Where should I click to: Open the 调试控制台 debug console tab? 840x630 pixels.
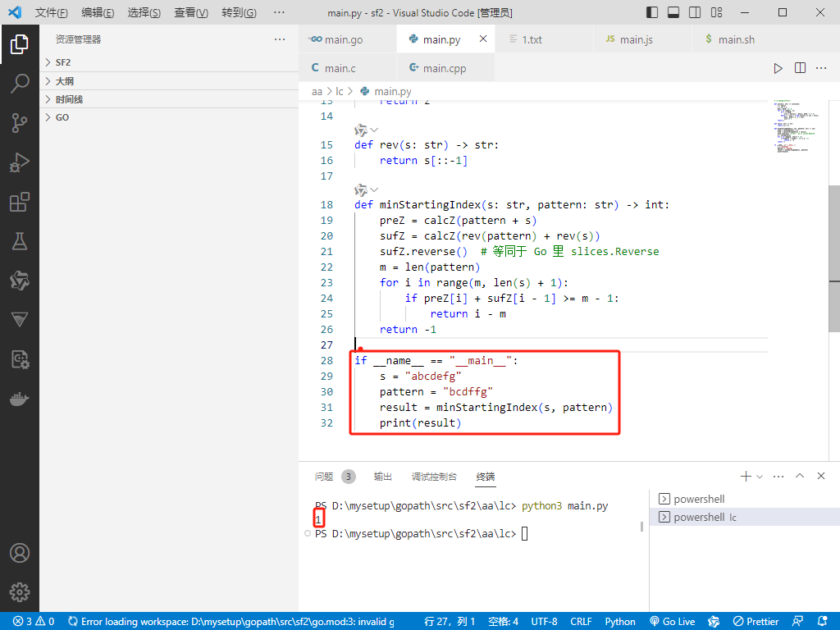coord(434,477)
